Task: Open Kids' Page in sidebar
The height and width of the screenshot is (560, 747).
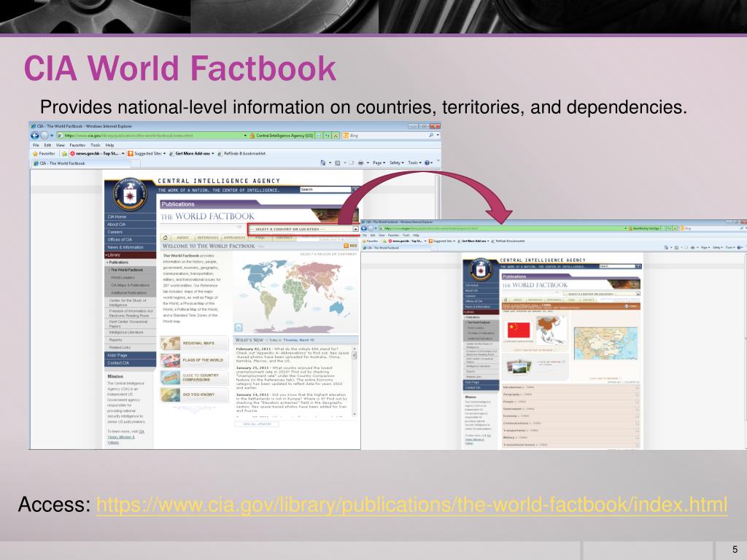Action: 130,355
